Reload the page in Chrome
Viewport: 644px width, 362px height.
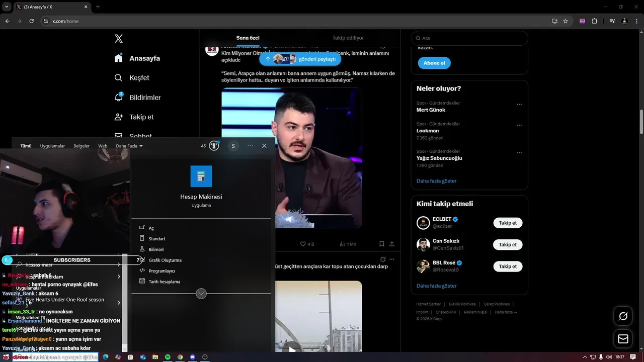(31, 21)
